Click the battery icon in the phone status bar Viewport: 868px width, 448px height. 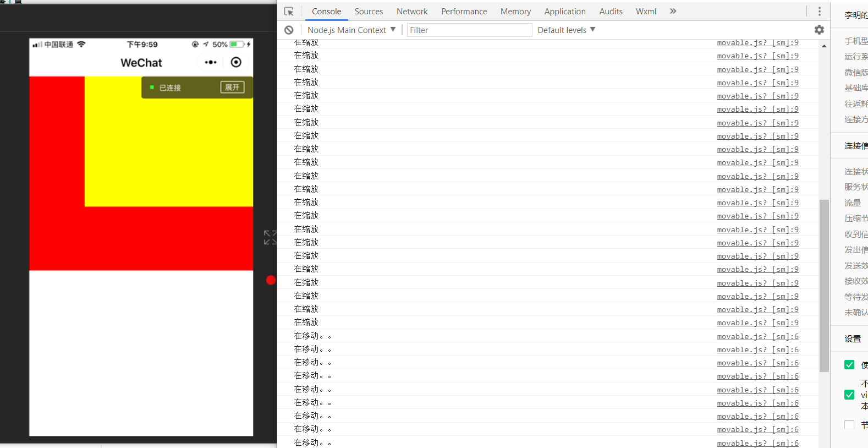coord(237,44)
